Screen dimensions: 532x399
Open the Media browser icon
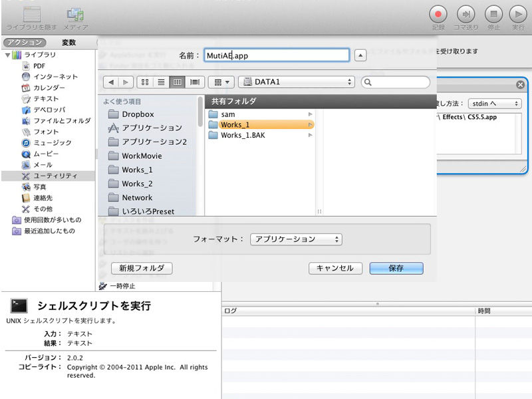pos(75,14)
